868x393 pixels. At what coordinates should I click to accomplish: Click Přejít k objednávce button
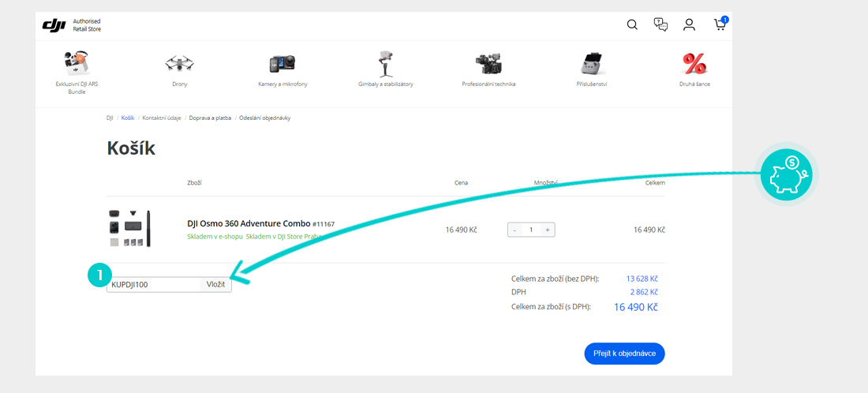(x=624, y=354)
